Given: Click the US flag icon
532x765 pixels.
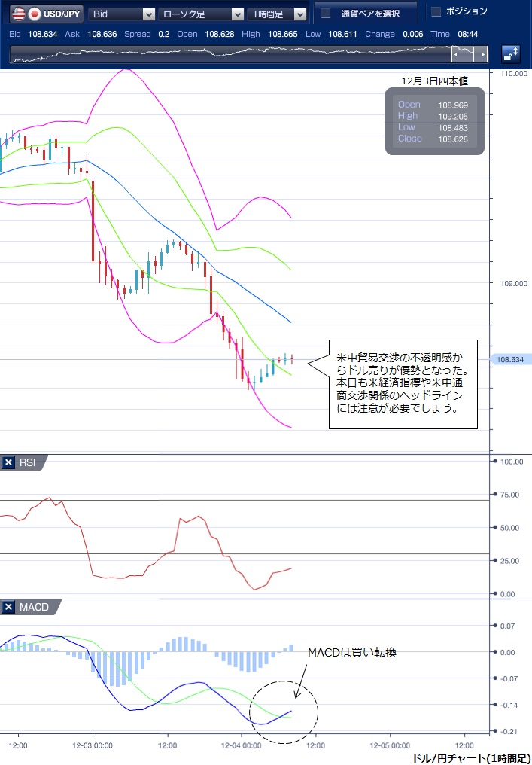Looking at the screenshot, I should pos(17,14).
